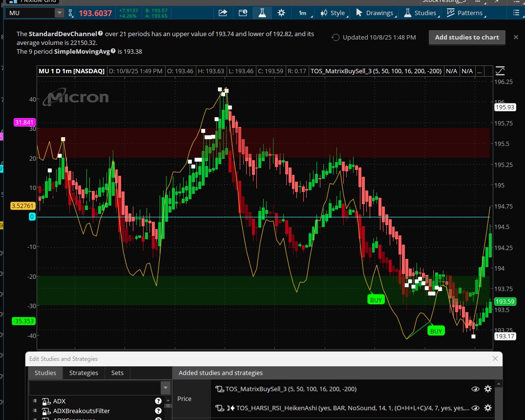Click the share chart icon
525x420 pixels.
[x=223, y=13]
